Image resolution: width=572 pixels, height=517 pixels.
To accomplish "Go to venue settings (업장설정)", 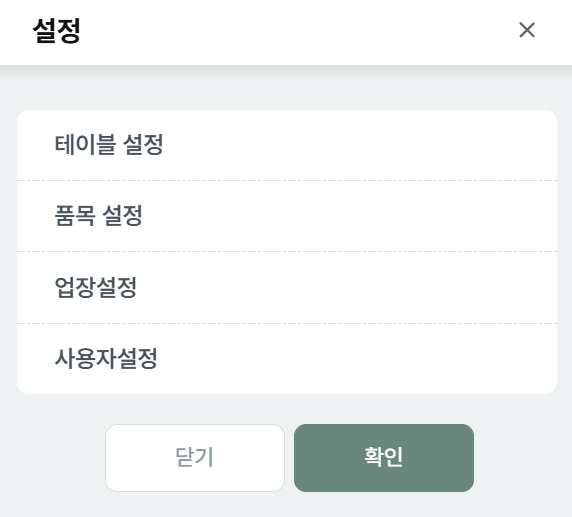I will (x=287, y=288).
